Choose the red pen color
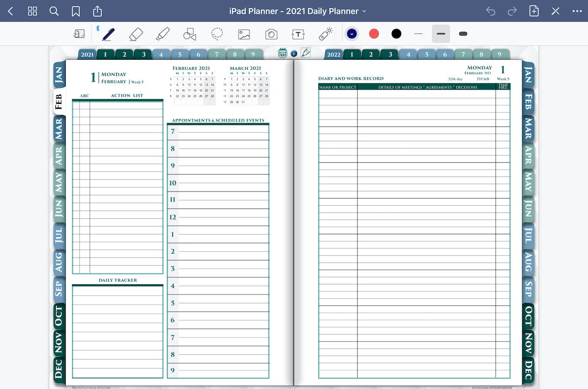 [374, 34]
